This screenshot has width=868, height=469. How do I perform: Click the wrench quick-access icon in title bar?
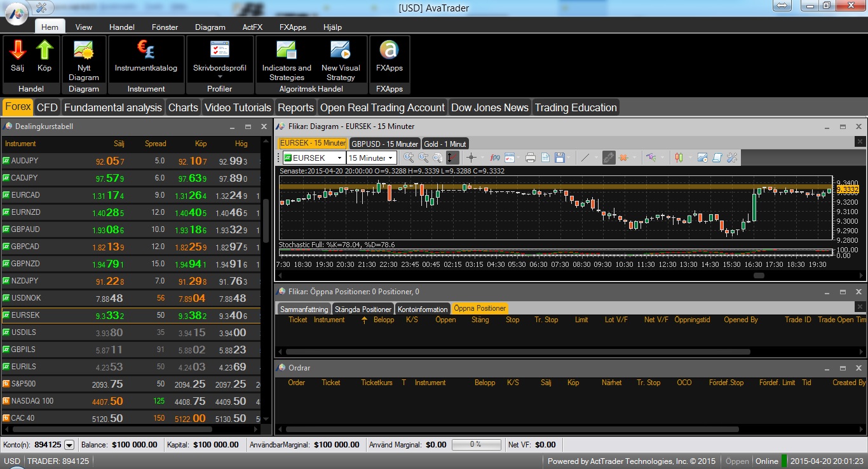pos(42,7)
